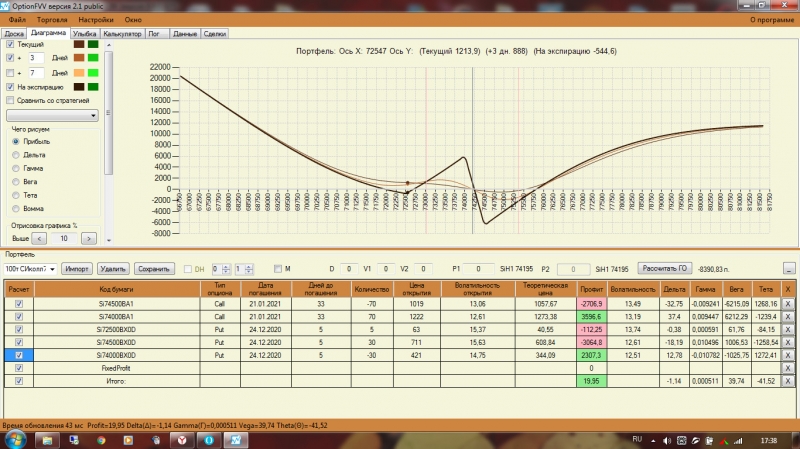
Task: Show hidden system tray icons
Action: pyautogui.click(x=653, y=440)
